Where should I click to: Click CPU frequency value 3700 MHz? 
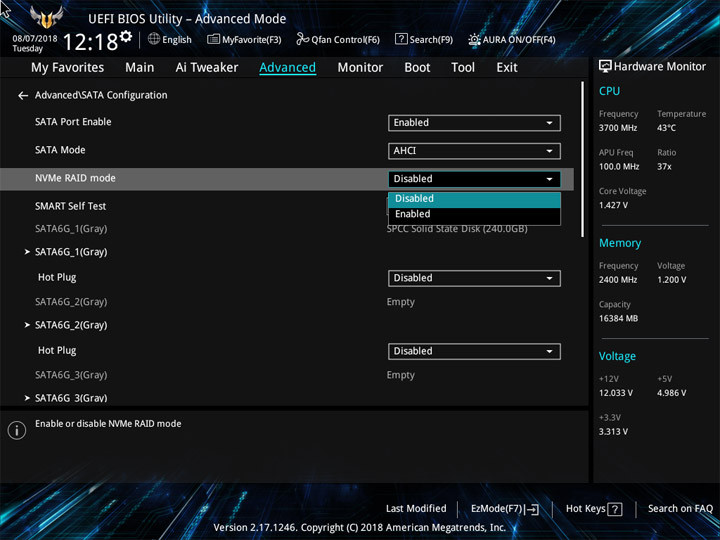(618, 128)
